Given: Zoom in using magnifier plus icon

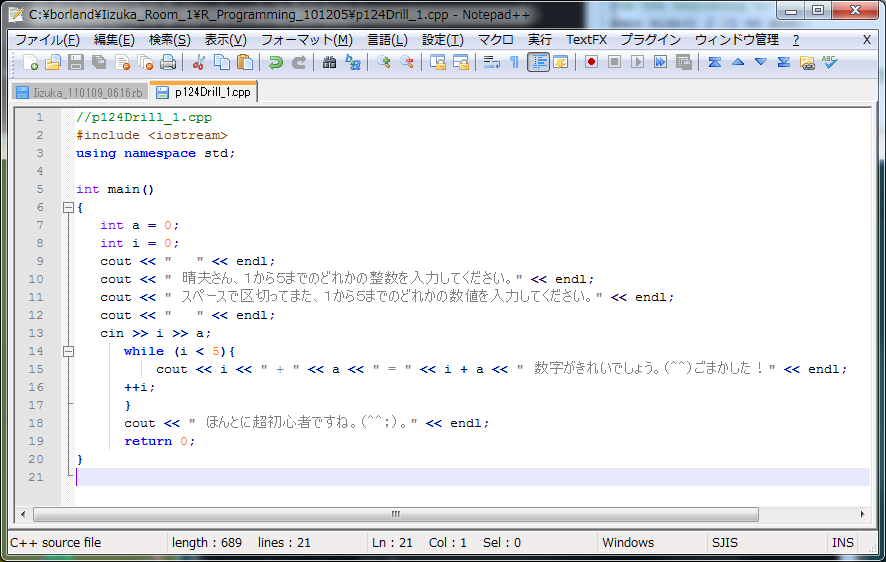Looking at the screenshot, I should tap(384, 62).
